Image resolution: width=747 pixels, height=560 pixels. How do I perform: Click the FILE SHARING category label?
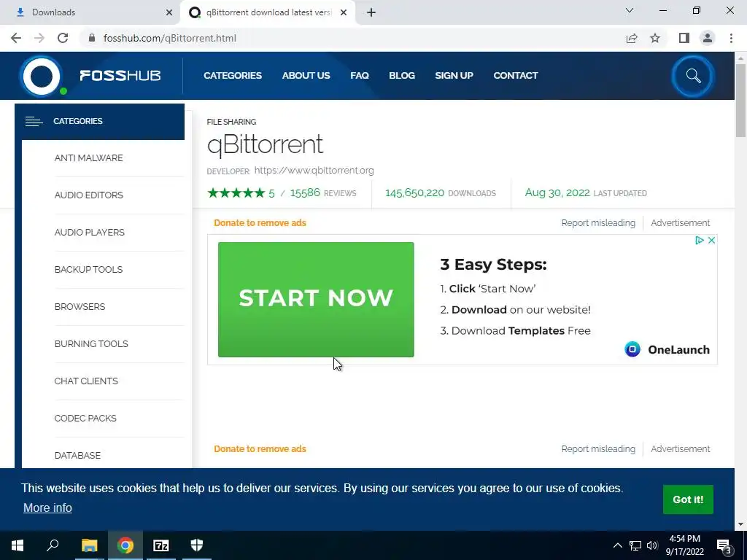(231, 122)
